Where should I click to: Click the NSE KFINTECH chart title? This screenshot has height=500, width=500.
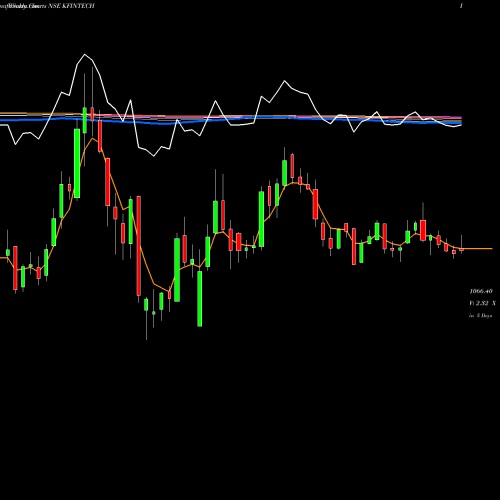click(71, 6)
